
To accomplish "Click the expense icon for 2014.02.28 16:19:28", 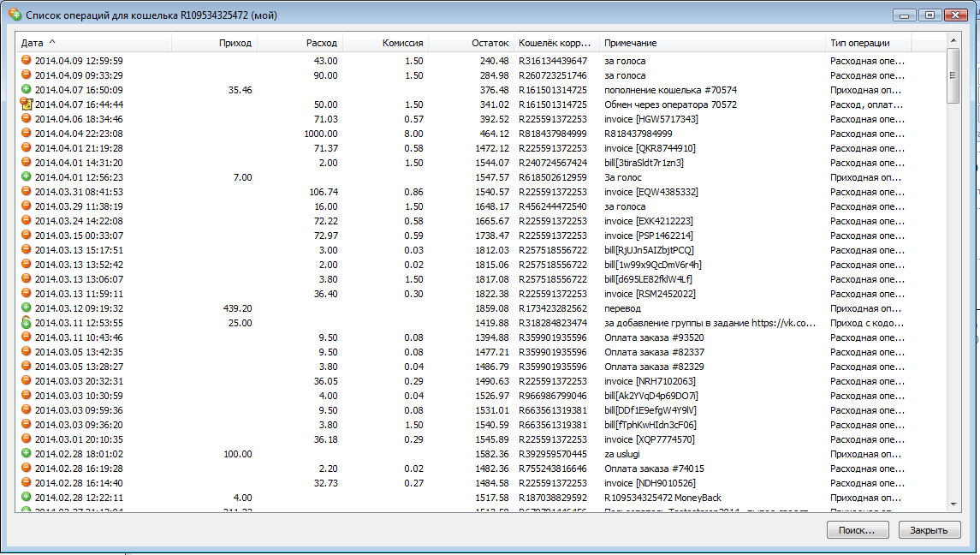I will (x=26, y=468).
